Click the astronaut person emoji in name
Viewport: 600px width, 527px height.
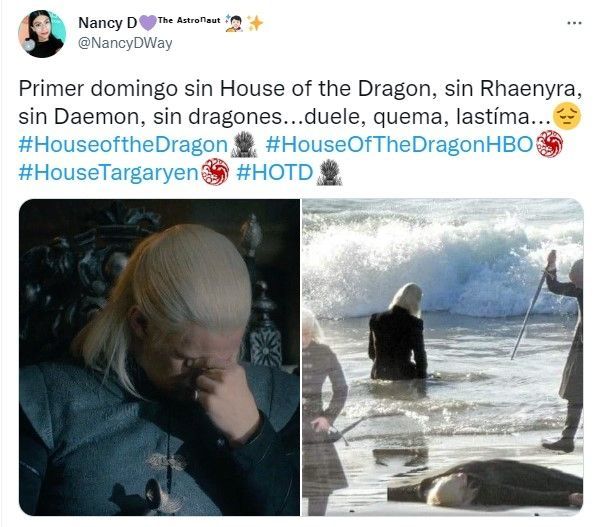(235, 23)
